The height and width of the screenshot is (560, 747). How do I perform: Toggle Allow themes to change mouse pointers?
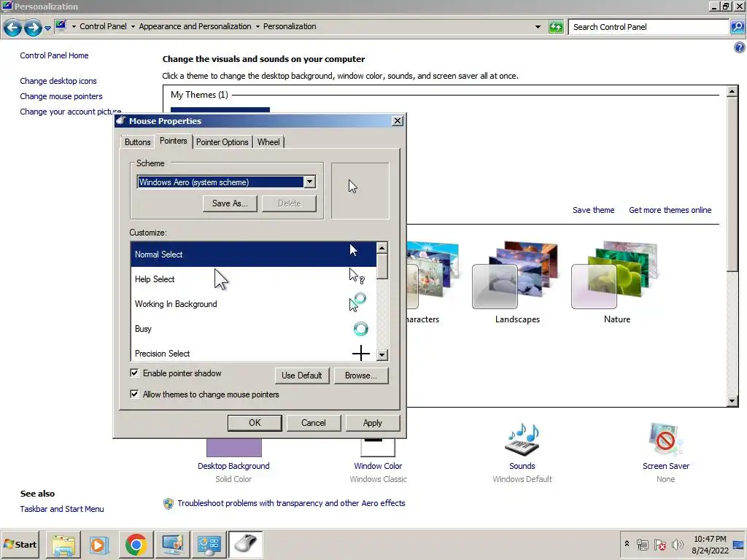134,394
